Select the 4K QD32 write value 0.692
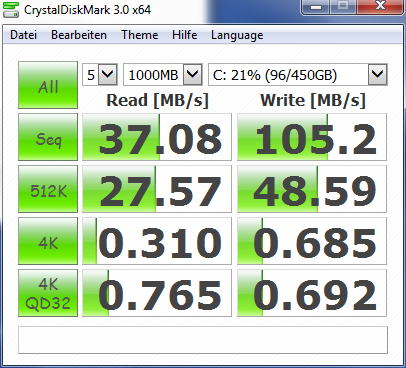This screenshot has height=368, width=406. (x=312, y=293)
